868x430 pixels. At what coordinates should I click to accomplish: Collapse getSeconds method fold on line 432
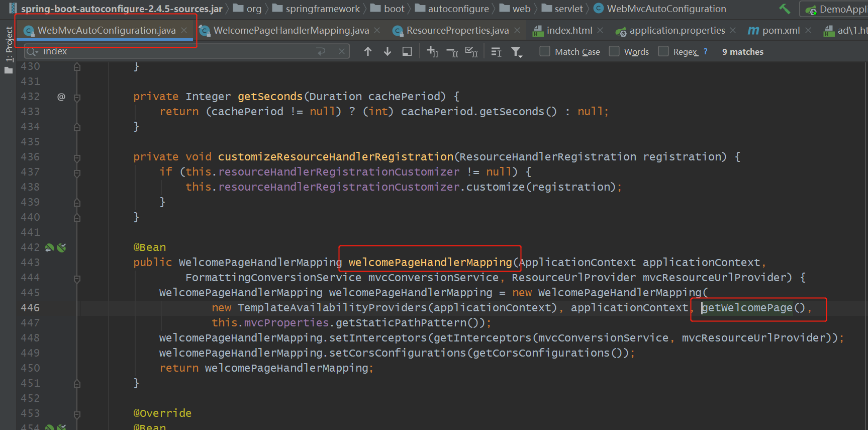click(x=77, y=97)
